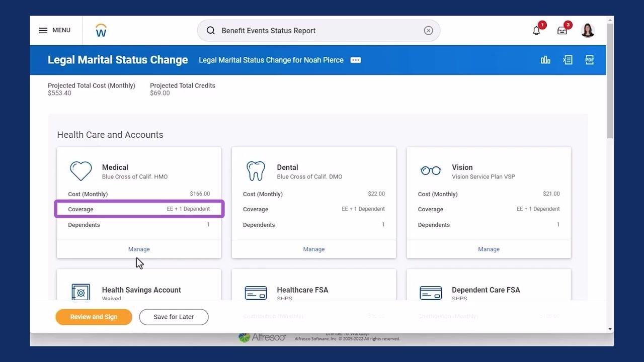This screenshot has width=644, height=362.
Task: Open the user profile avatar
Action: 588,31
